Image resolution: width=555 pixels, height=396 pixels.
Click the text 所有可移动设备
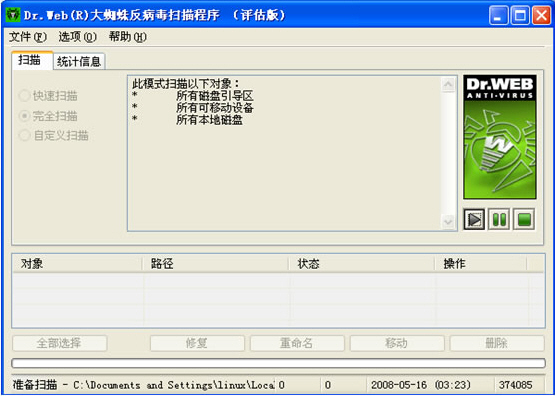(x=214, y=108)
